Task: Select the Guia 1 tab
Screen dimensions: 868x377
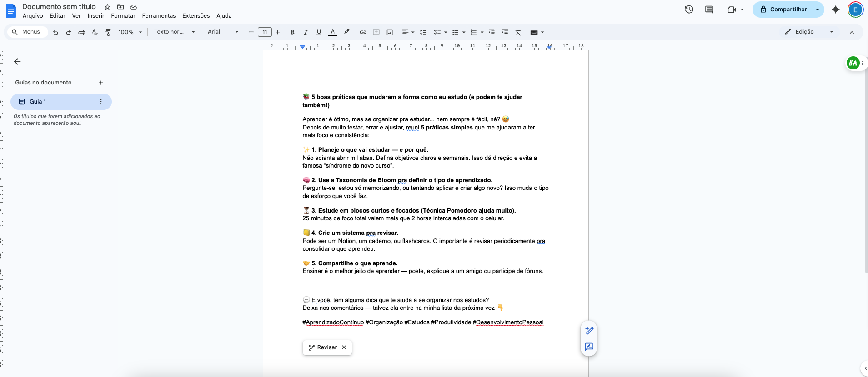Action: pyautogui.click(x=61, y=102)
